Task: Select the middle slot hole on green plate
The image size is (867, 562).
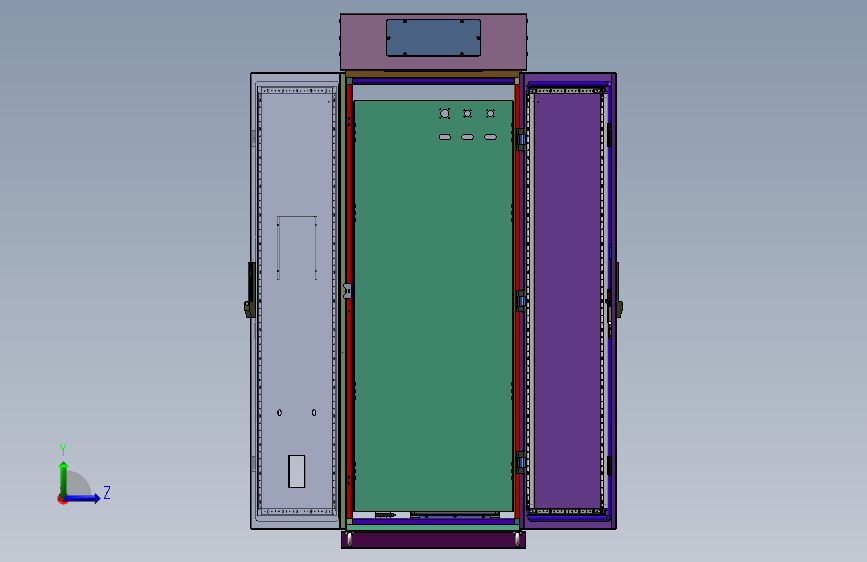Action: [467, 137]
